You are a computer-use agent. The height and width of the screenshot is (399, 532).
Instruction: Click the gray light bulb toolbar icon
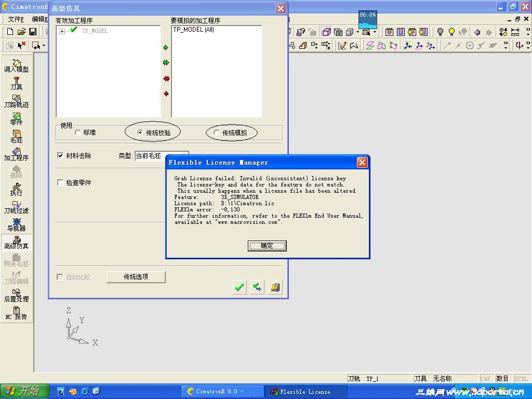point(440,32)
